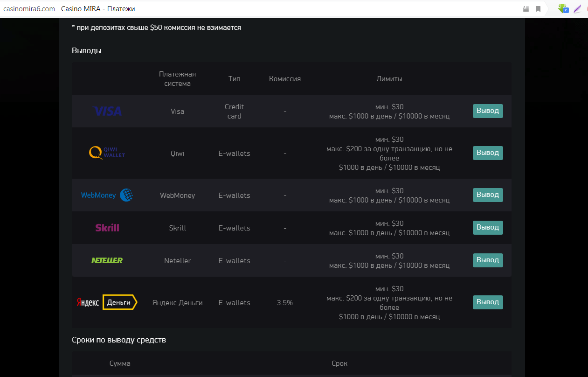
Task: Click the Neteller limits text
Action: click(389, 261)
